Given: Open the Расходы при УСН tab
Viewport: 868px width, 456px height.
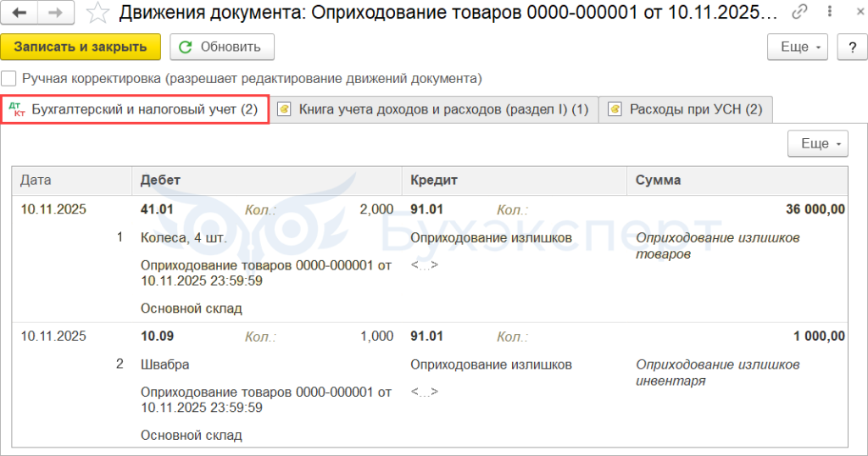Looking at the screenshot, I should [x=695, y=109].
